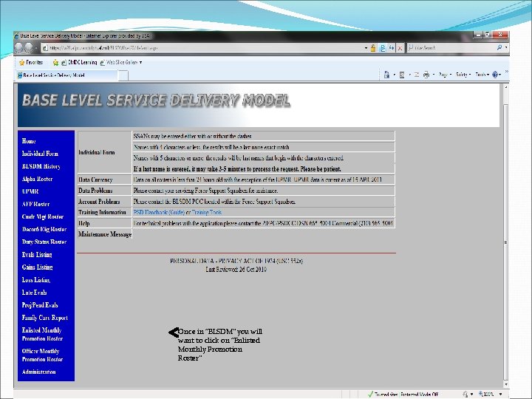Click the scrollbar down arrow

click(x=506, y=384)
